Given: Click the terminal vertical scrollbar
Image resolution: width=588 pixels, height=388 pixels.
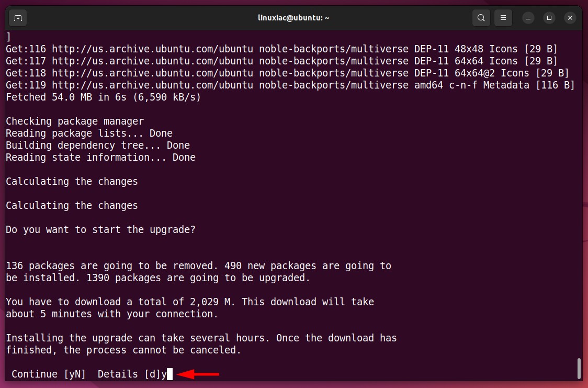Looking at the screenshot, I should click(579, 369).
